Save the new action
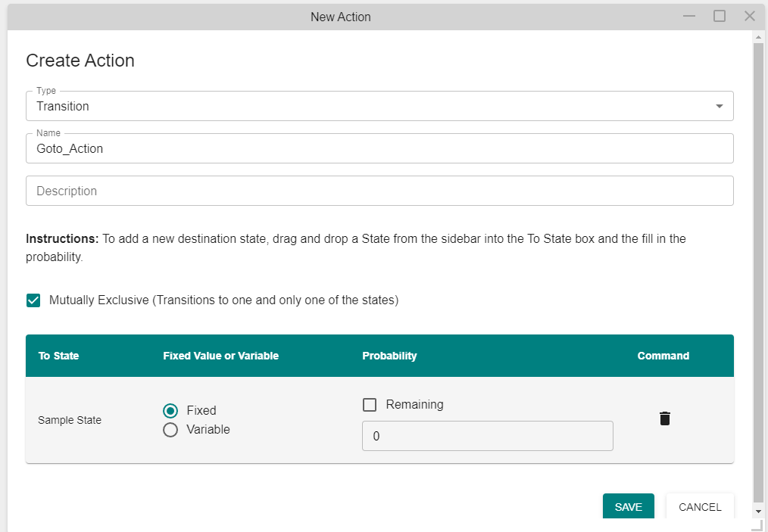Image resolution: width=768 pixels, height=532 pixels. (629, 506)
